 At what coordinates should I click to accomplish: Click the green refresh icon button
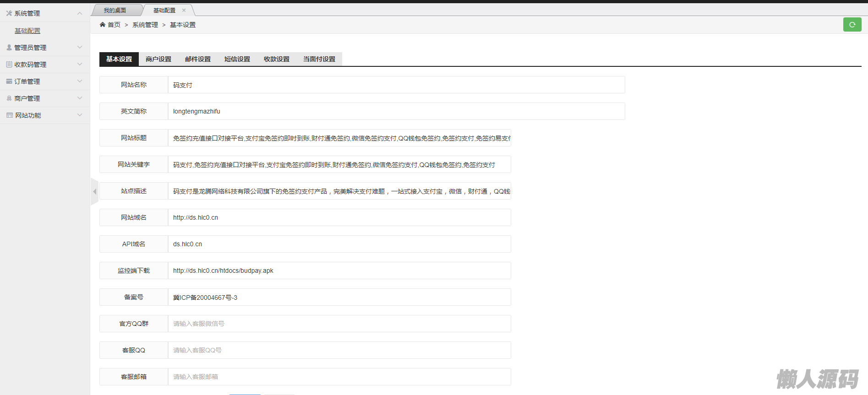point(852,25)
